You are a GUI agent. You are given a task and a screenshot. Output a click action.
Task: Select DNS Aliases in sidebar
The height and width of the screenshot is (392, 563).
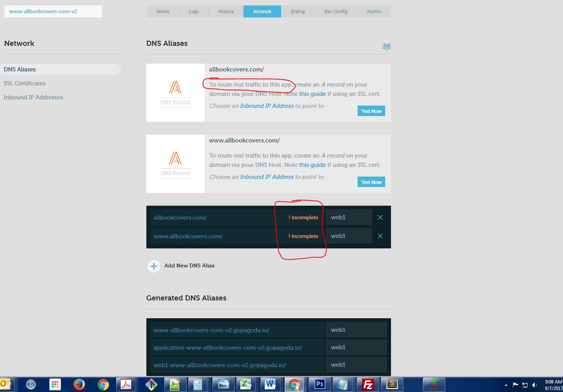click(61, 69)
